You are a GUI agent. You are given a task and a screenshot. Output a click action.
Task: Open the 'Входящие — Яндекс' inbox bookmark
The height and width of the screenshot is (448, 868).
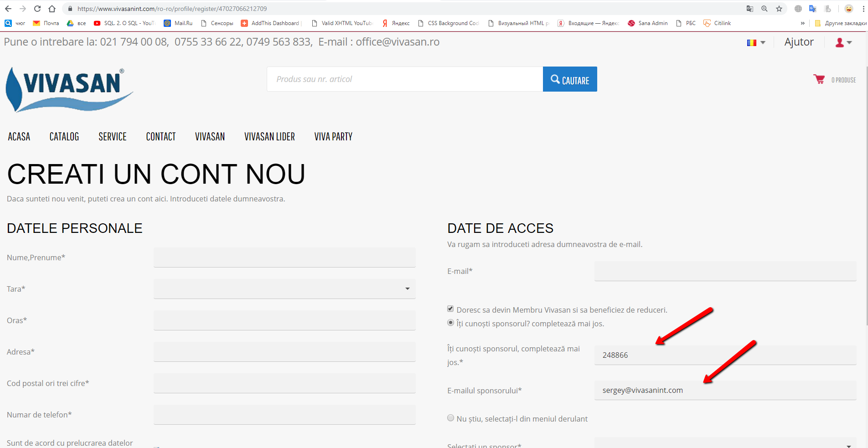[x=588, y=23]
